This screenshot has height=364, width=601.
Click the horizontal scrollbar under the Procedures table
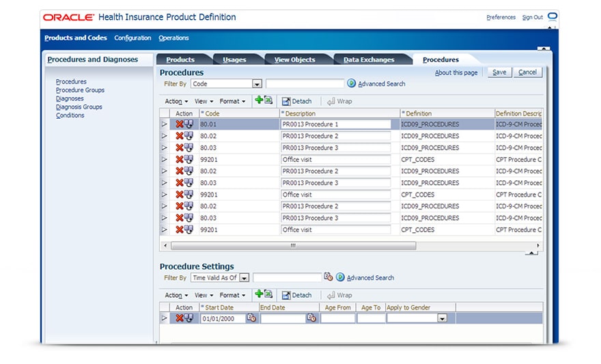click(294, 245)
